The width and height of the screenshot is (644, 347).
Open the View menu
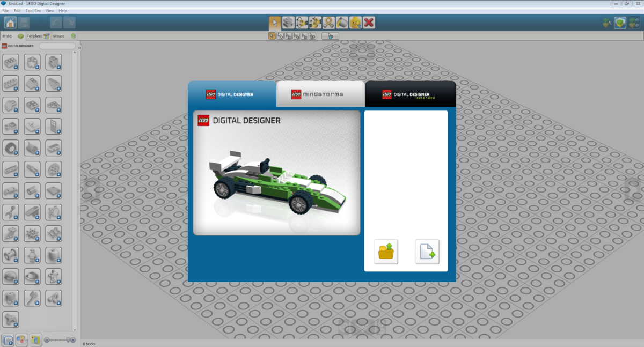click(x=50, y=11)
